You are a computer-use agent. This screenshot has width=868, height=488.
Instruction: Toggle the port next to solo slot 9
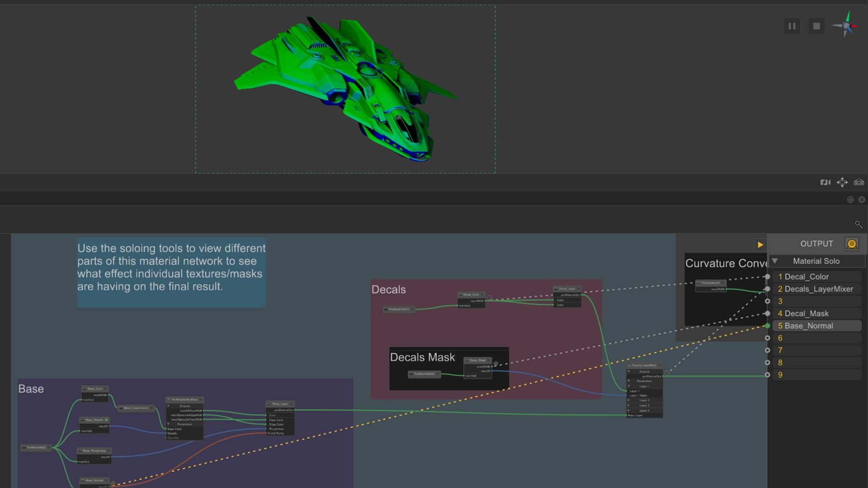point(767,375)
